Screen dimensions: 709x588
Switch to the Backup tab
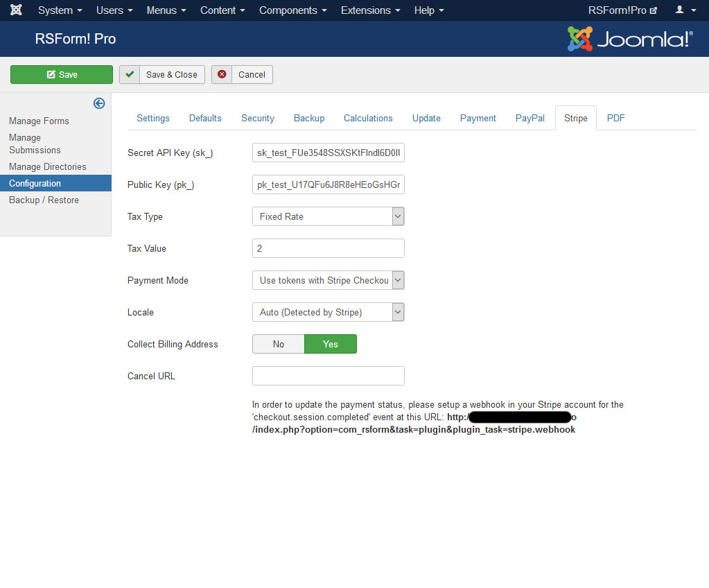[x=309, y=118]
